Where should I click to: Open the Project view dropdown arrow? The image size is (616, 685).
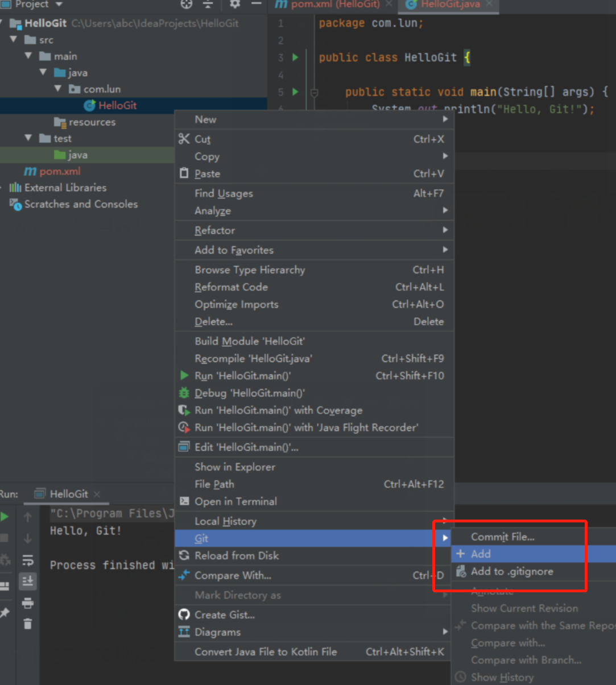[59, 5]
